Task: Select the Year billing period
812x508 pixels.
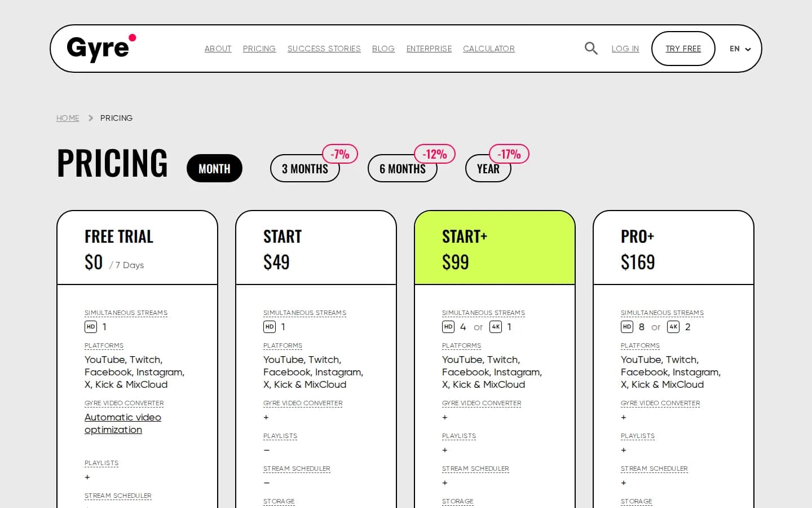Action: click(x=488, y=168)
